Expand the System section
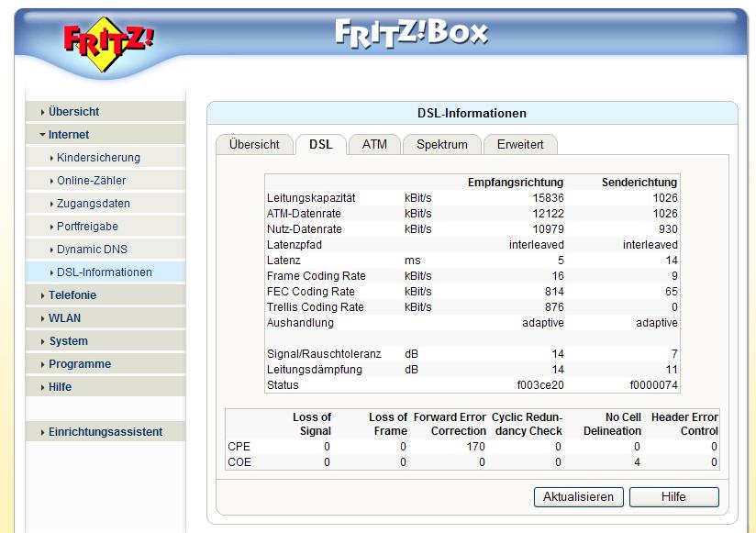Image resolution: width=756 pixels, height=533 pixels. [x=69, y=341]
